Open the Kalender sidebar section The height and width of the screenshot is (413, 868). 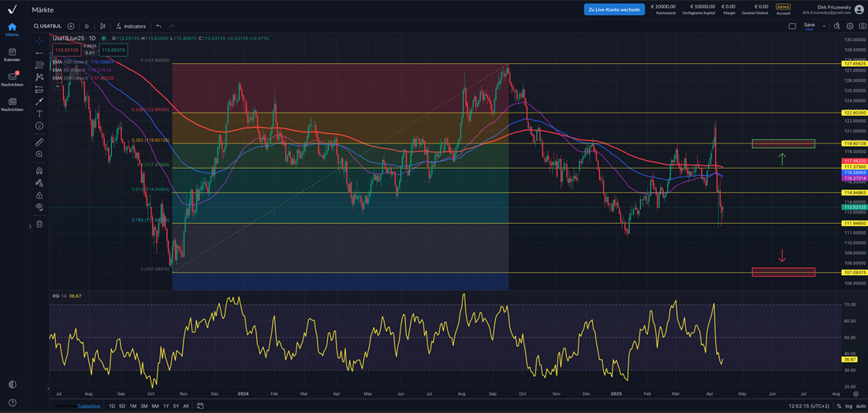click(12, 54)
